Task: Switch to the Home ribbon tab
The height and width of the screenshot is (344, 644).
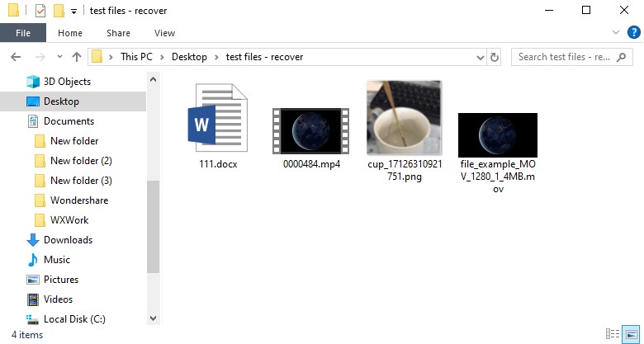Action: click(70, 33)
